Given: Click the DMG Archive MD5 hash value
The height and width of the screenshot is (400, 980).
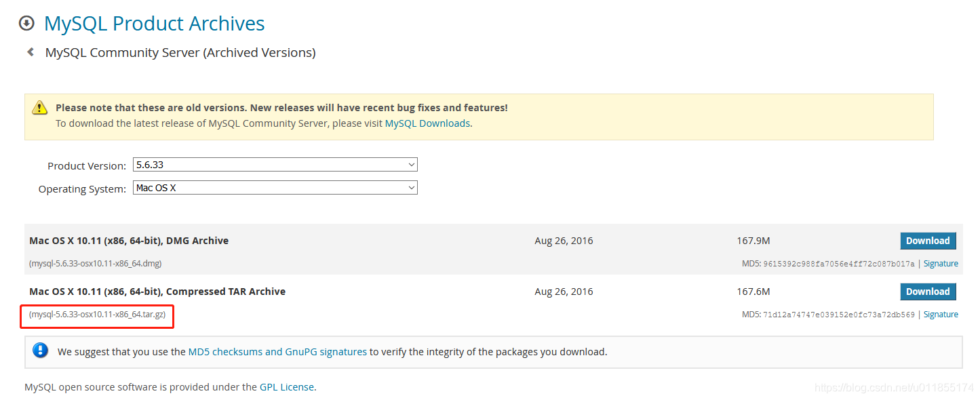Looking at the screenshot, I should 839,264.
